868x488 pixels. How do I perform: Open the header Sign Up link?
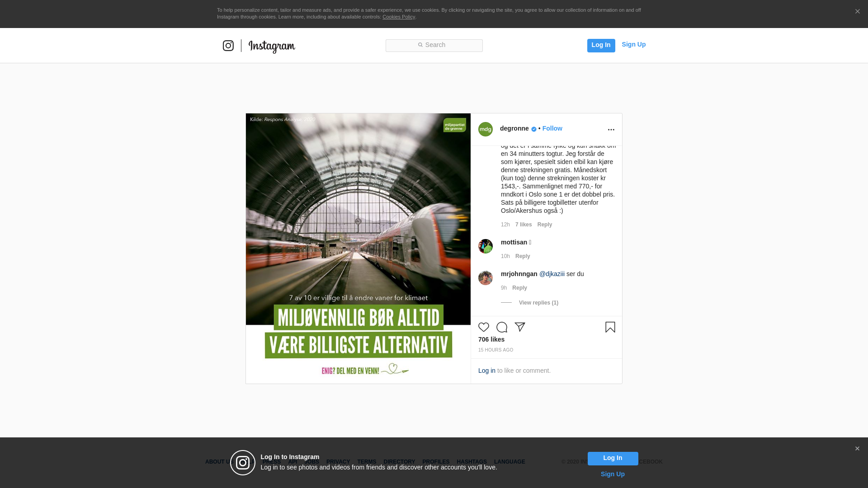tap(633, 44)
